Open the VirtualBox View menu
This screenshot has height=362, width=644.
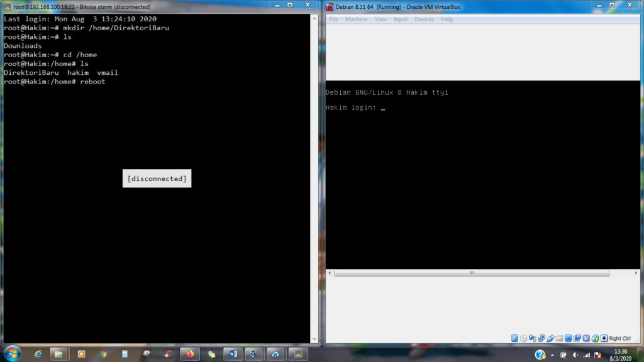point(380,19)
